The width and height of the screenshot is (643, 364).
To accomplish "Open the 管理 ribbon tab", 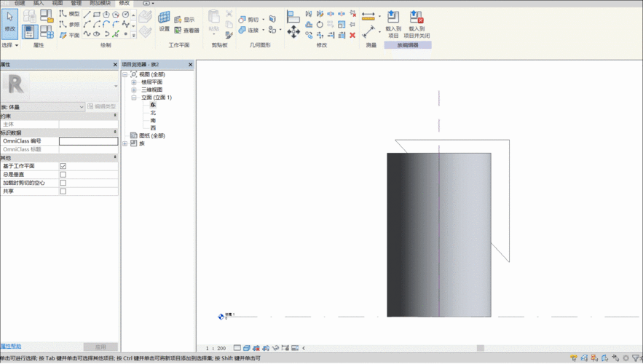I will tap(76, 3).
